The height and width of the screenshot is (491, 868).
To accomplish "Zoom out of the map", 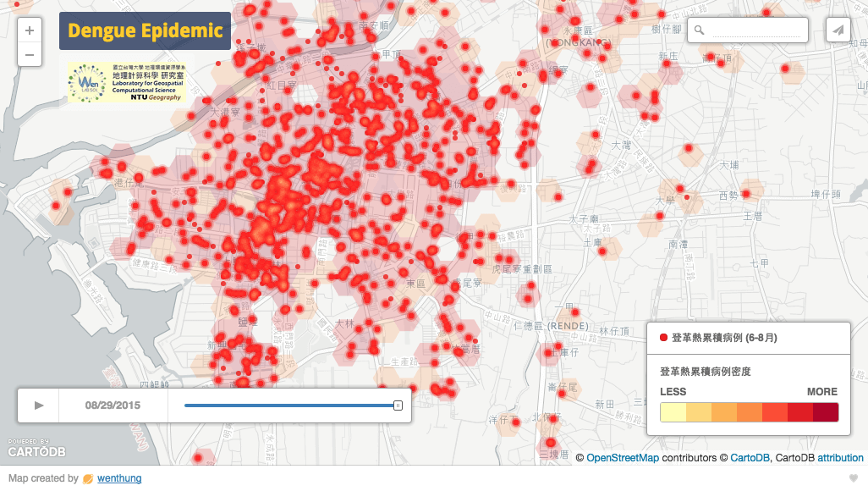I will tap(29, 56).
